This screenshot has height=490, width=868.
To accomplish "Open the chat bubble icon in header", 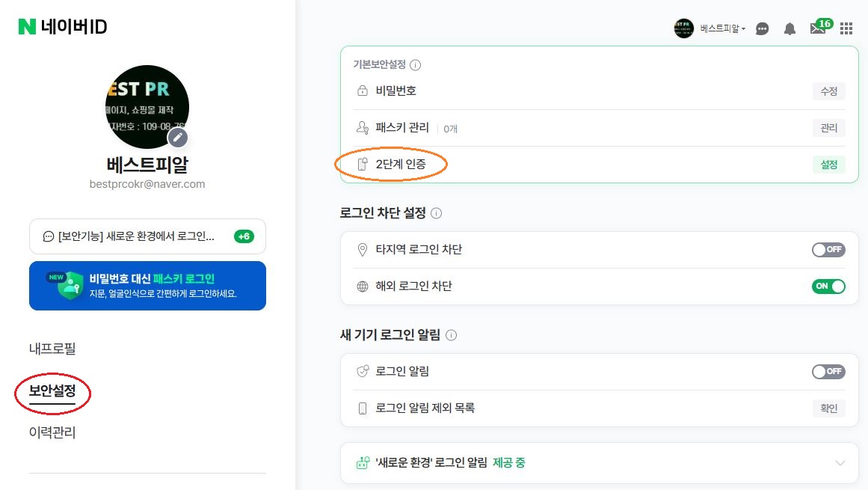I will pyautogui.click(x=762, y=29).
